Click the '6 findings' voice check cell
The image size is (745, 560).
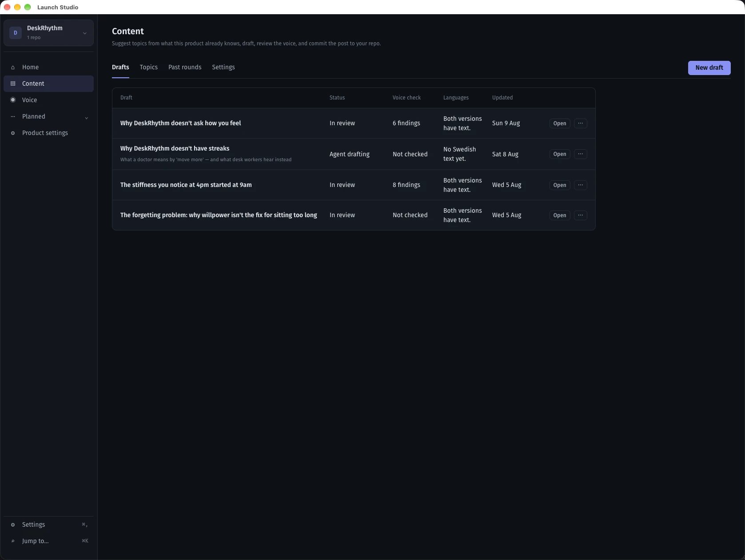[x=406, y=123]
